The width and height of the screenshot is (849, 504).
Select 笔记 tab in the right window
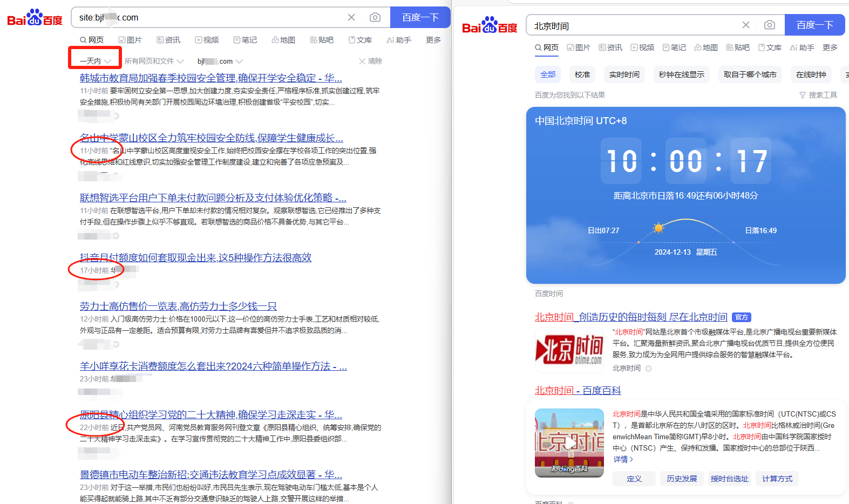674,47
